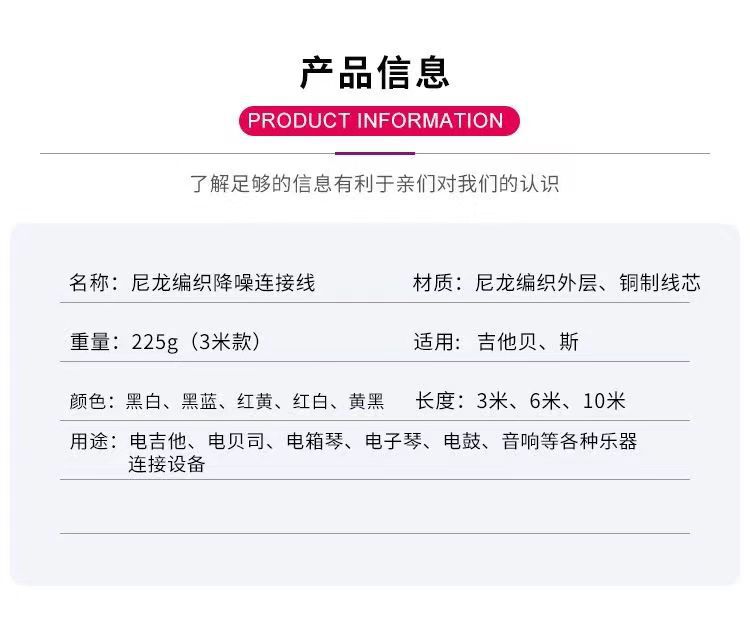This screenshot has height=639, width=750.
Task: Select the 颜色 label
Action: (x=88, y=401)
